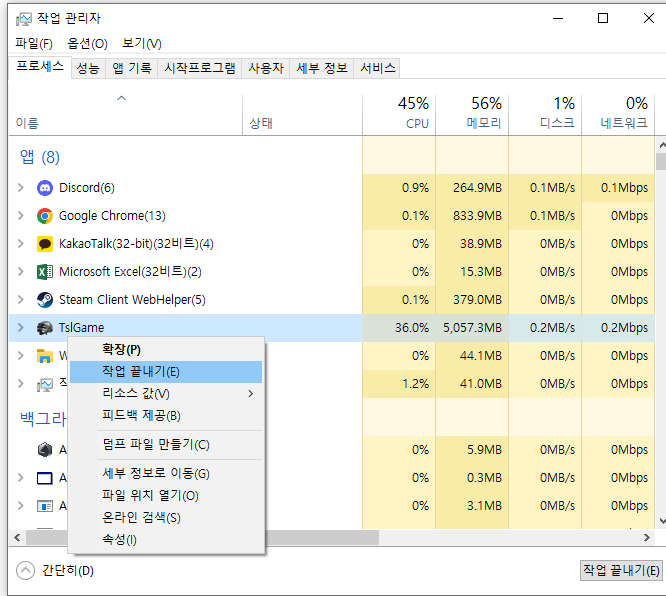The height and width of the screenshot is (596, 666).
Task: Sort by the 상태 column header
Action: (302, 115)
